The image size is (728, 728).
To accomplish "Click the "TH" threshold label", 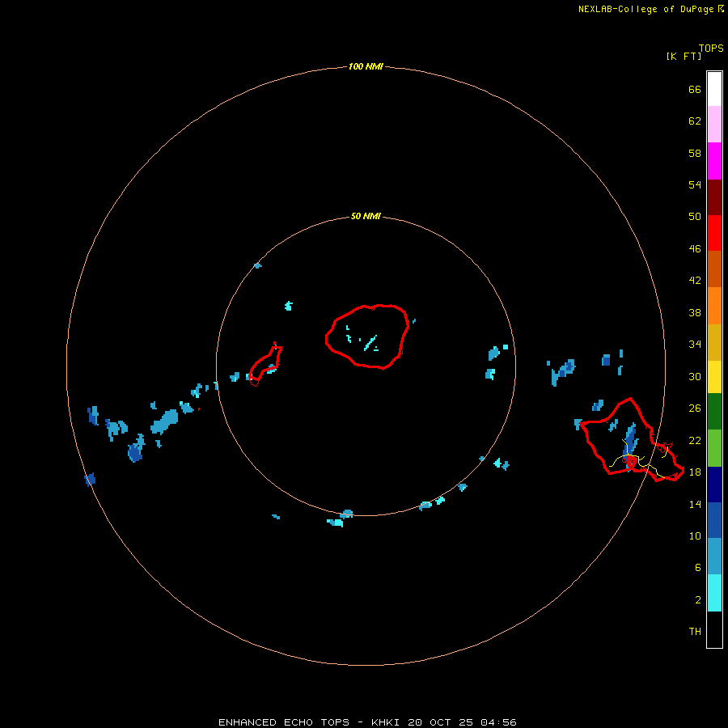I will click(695, 632).
